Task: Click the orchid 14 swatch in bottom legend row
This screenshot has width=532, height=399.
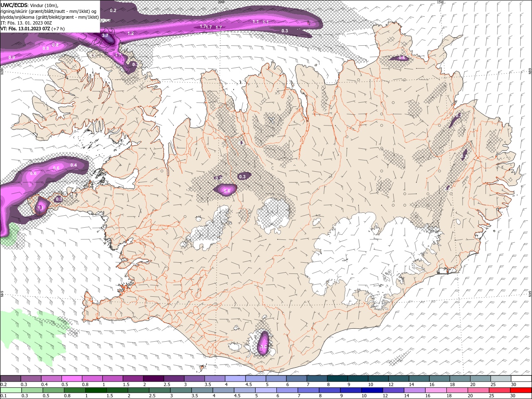Action: (415, 390)
